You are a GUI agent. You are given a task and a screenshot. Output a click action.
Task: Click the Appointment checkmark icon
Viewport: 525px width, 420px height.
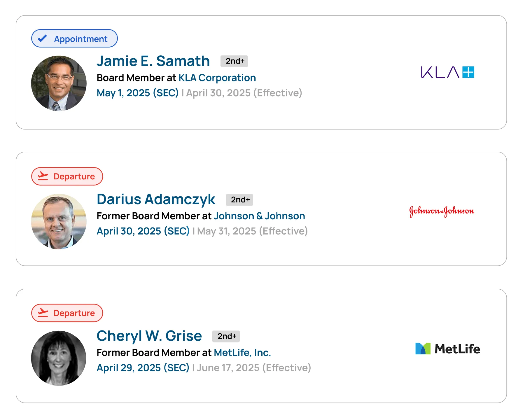coord(43,38)
